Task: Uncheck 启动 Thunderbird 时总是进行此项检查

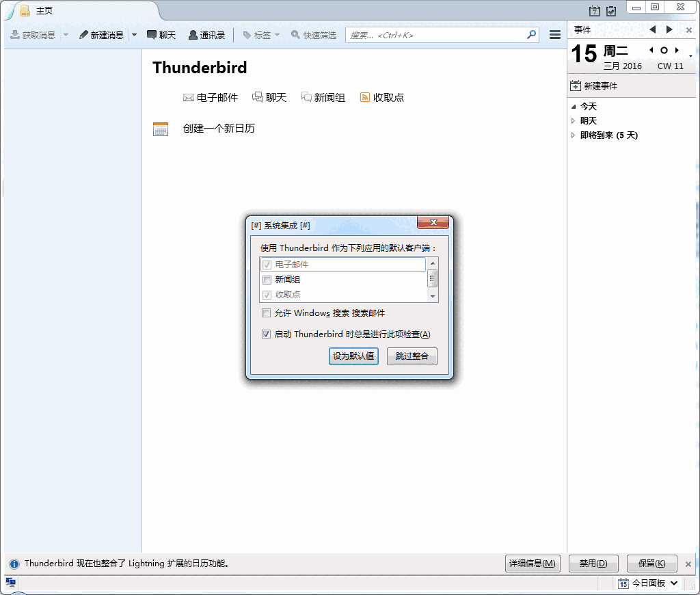Action: click(266, 334)
